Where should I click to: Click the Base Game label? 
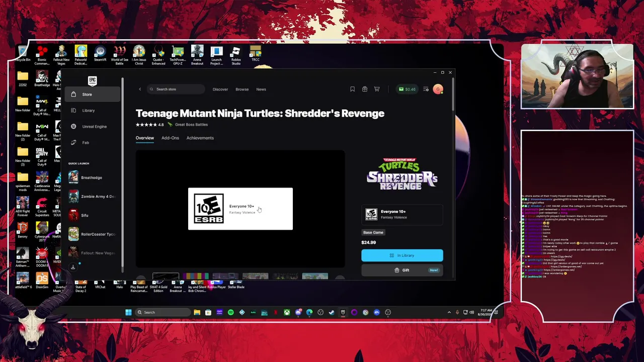[373, 233]
